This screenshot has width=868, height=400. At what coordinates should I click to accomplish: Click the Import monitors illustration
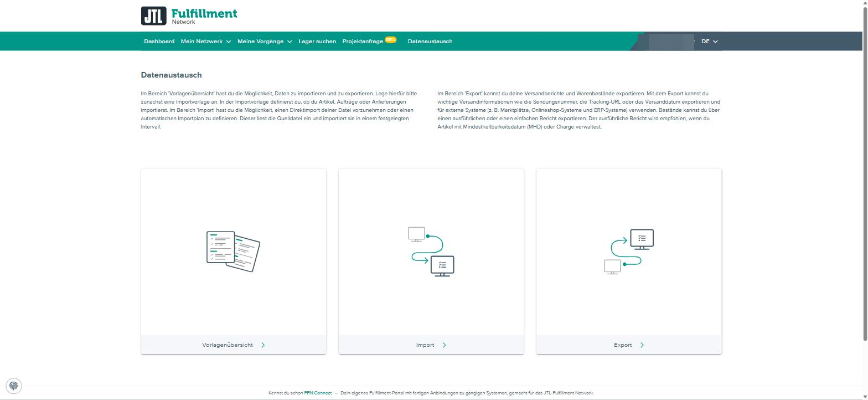click(431, 252)
